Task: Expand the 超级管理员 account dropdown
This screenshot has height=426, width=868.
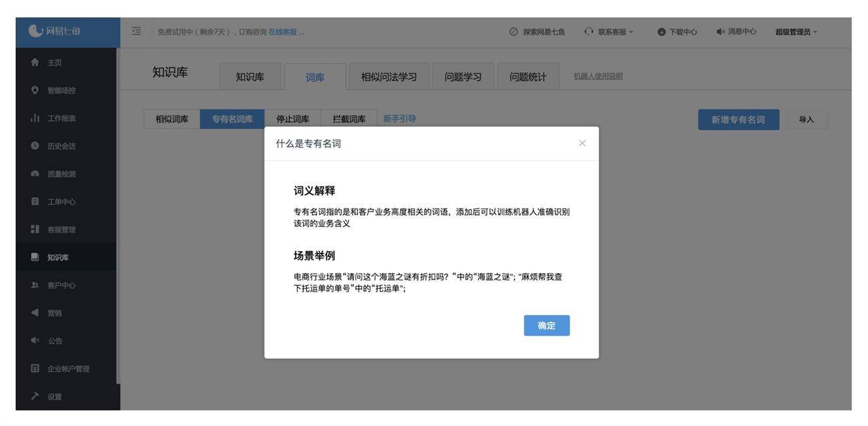Action: point(796,32)
